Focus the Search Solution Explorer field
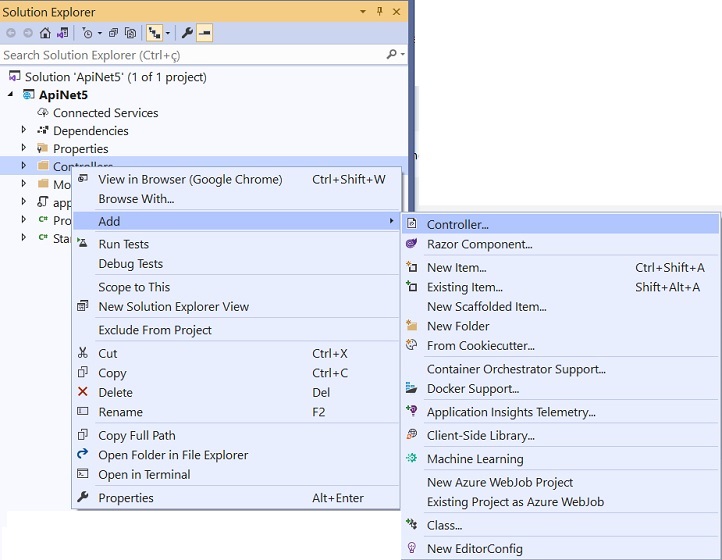 pos(193,55)
